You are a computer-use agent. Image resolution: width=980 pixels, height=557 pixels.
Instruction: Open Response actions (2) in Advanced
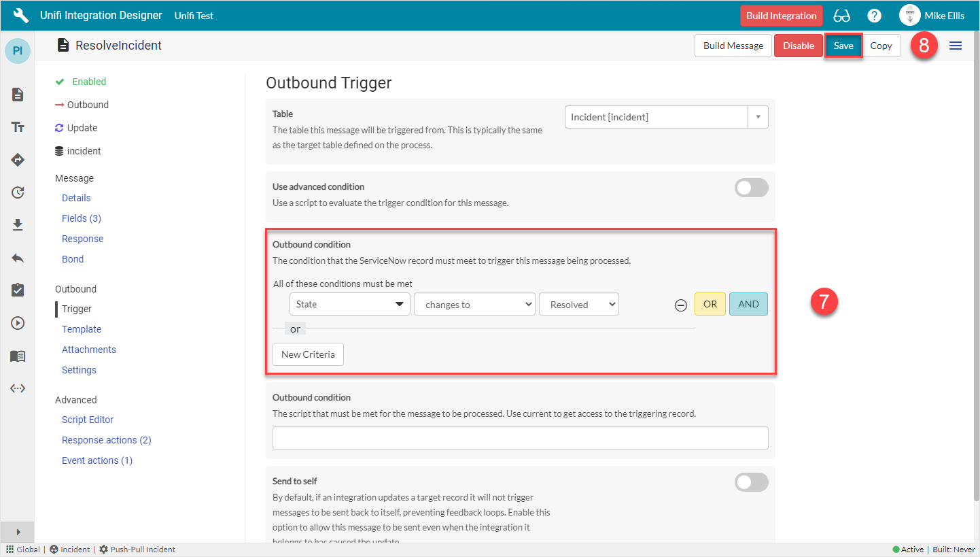click(106, 440)
